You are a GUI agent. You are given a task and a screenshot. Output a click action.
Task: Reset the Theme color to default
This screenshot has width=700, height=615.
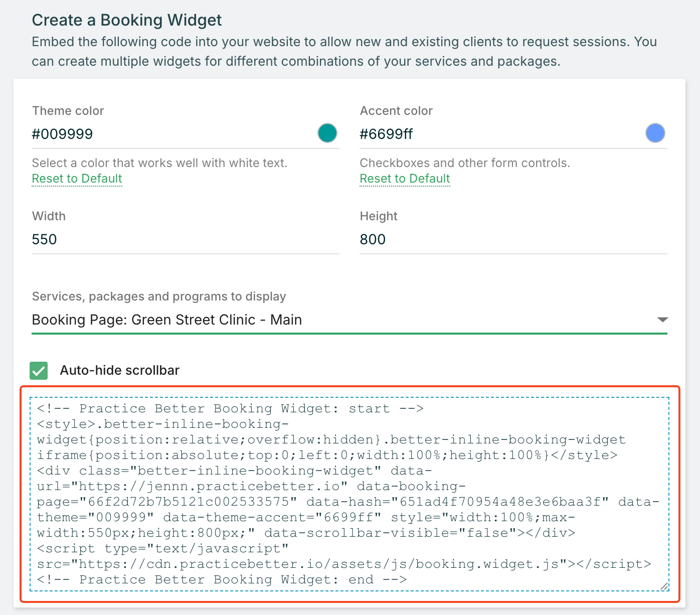coord(77,179)
